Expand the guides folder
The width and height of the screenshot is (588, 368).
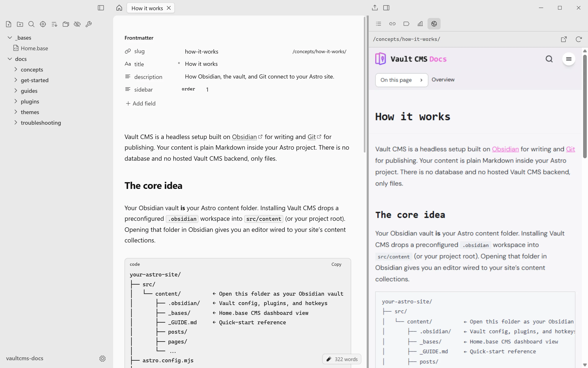tap(16, 91)
